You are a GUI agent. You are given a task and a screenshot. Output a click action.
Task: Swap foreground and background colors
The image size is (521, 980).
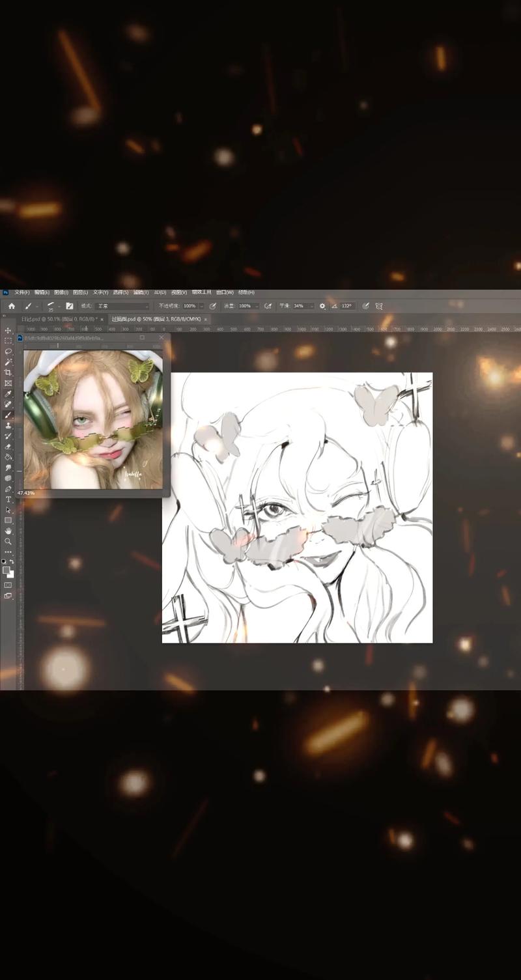(12, 561)
